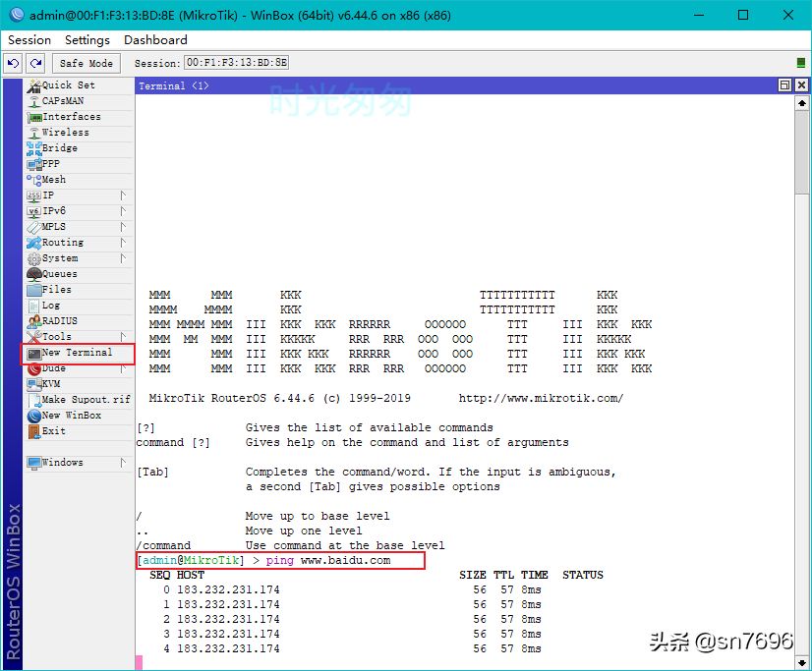Expand the IP submenu arrow
Screen dimensions: 812x671
pos(123,196)
